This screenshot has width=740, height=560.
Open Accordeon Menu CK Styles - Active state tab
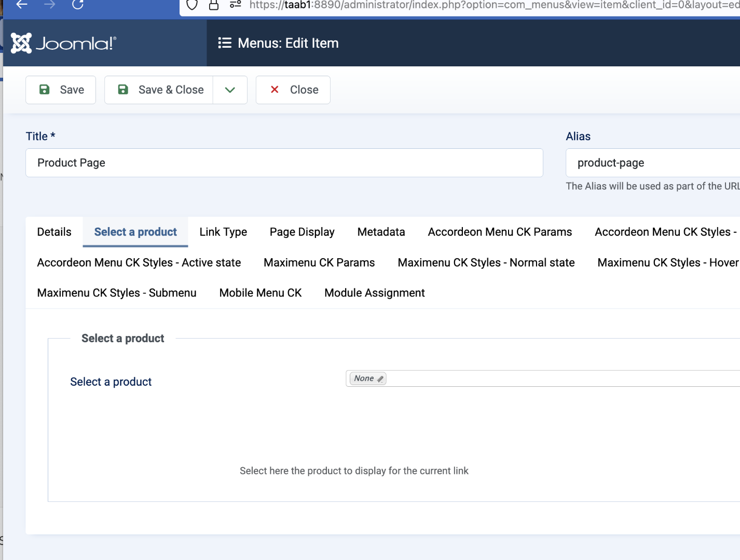pos(139,262)
